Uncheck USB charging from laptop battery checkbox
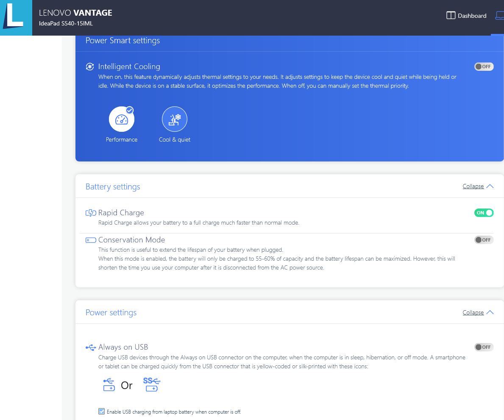 click(x=101, y=412)
